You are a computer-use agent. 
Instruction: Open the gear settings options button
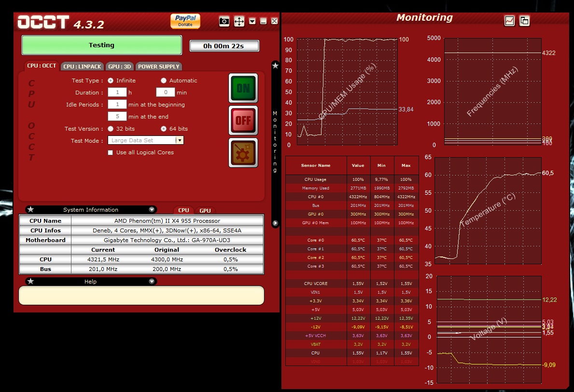click(243, 152)
